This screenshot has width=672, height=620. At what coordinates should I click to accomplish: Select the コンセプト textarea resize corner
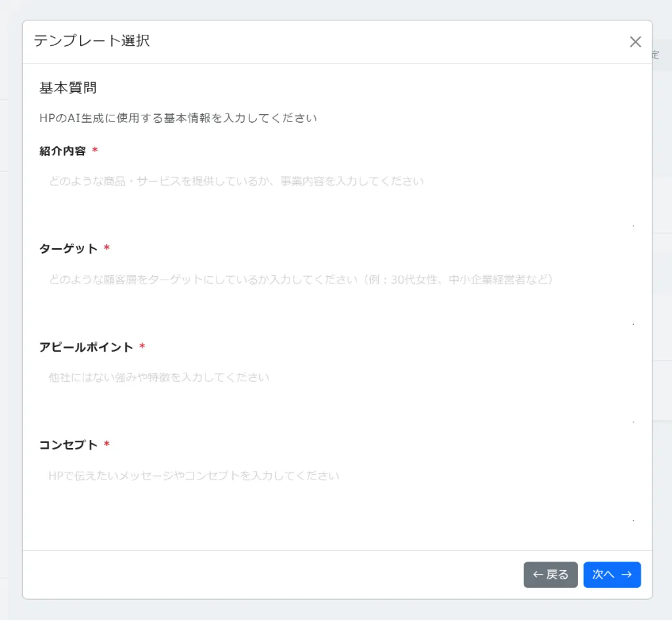633,520
